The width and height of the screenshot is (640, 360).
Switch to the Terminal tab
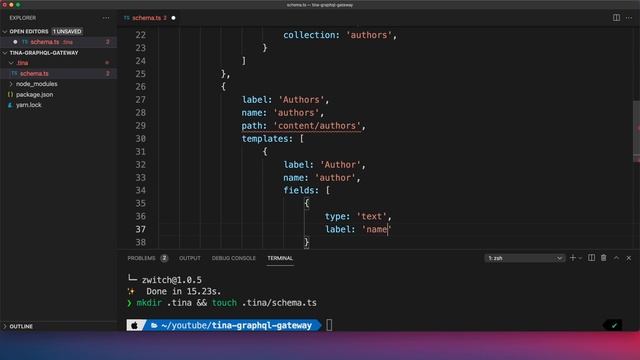pyautogui.click(x=280, y=258)
